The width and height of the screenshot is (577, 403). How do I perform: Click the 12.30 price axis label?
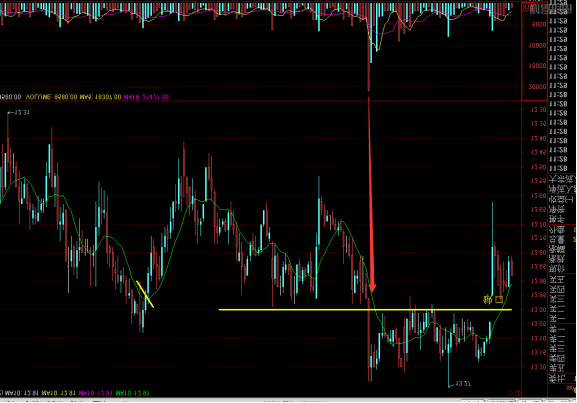(x=539, y=110)
